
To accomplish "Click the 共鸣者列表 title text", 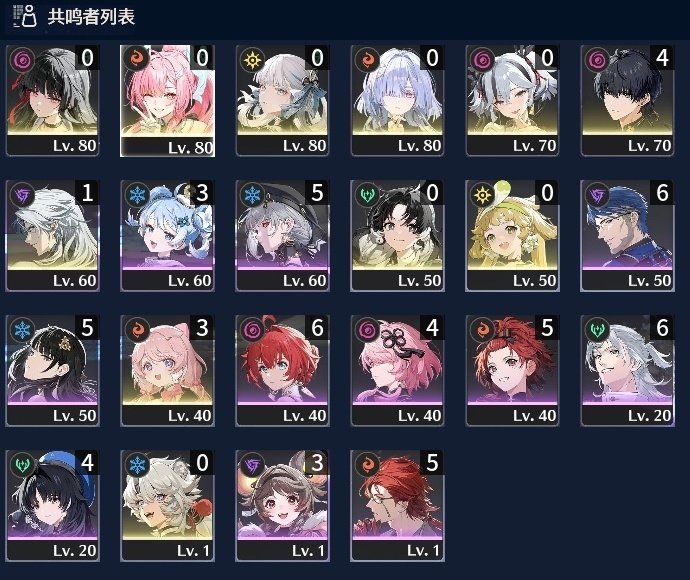I will click(91, 17).
